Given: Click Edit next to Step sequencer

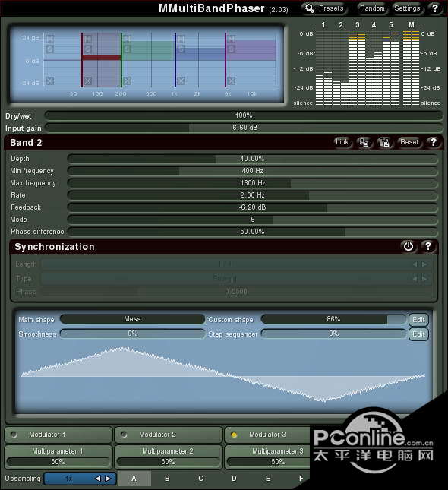Looking at the screenshot, I should (x=418, y=334).
